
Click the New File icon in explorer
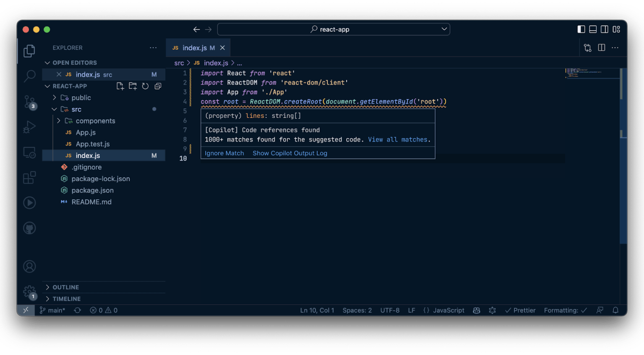(120, 86)
